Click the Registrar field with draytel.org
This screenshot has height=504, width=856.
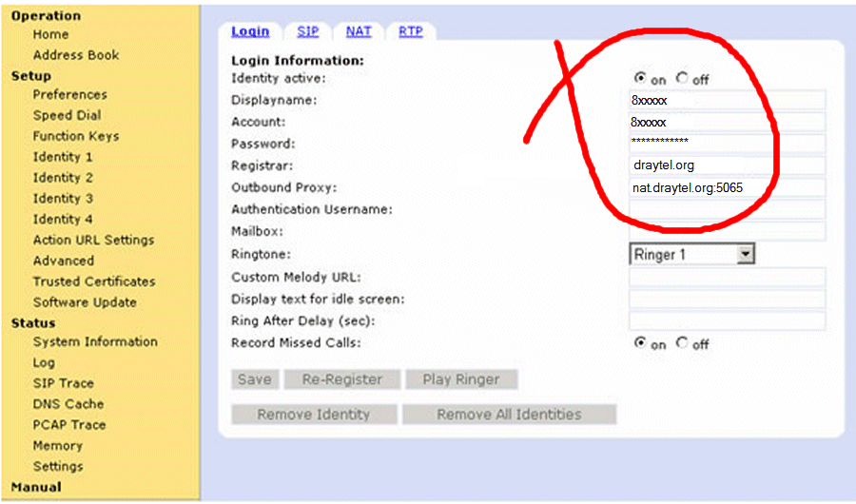[728, 165]
